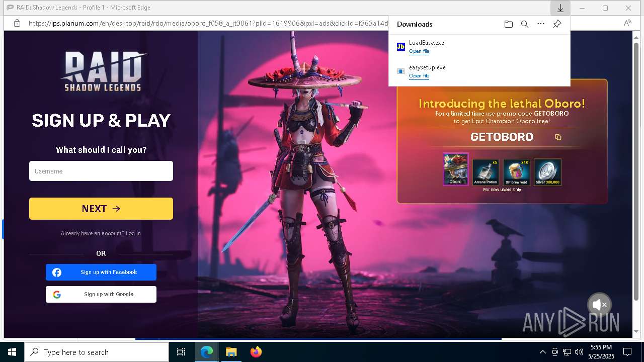This screenshot has height=362, width=644.
Task: Click the RAID Shadow Legends logo
Action: (104, 71)
